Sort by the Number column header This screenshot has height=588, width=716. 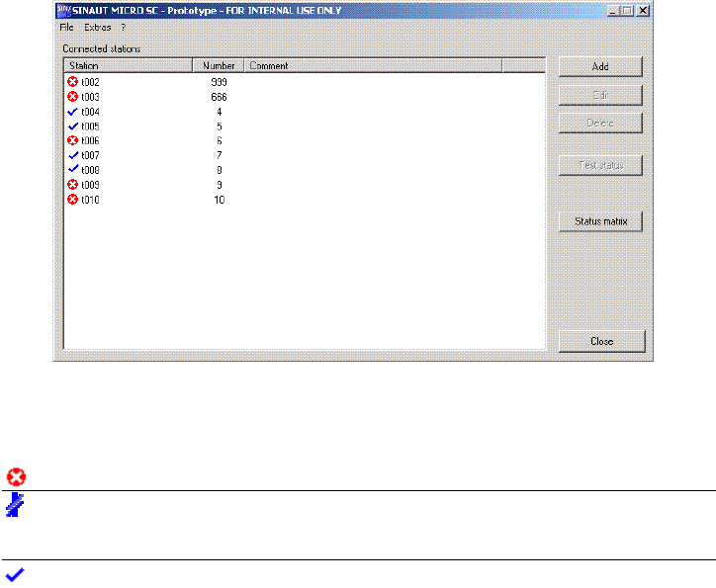[x=219, y=65]
